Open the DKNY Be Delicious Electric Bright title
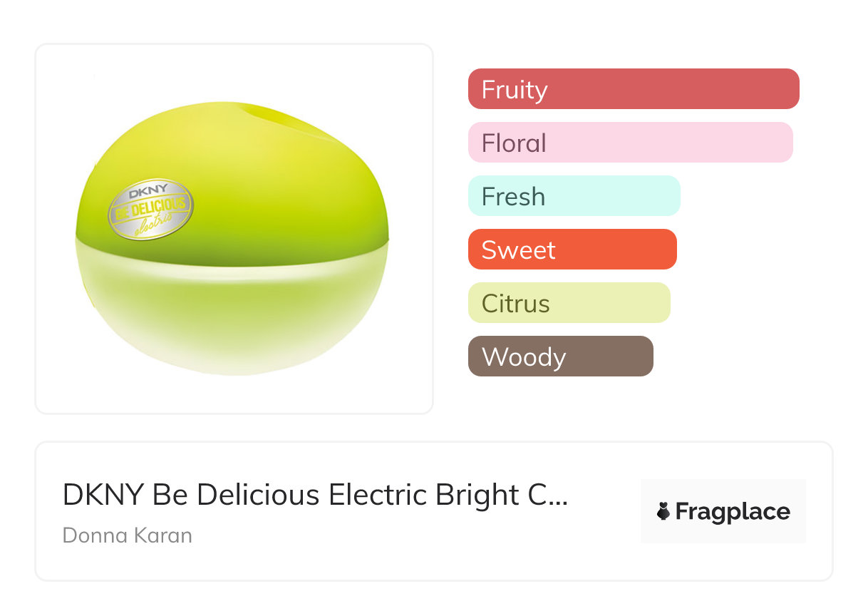Screen dimensions: 868x616 coord(315,495)
